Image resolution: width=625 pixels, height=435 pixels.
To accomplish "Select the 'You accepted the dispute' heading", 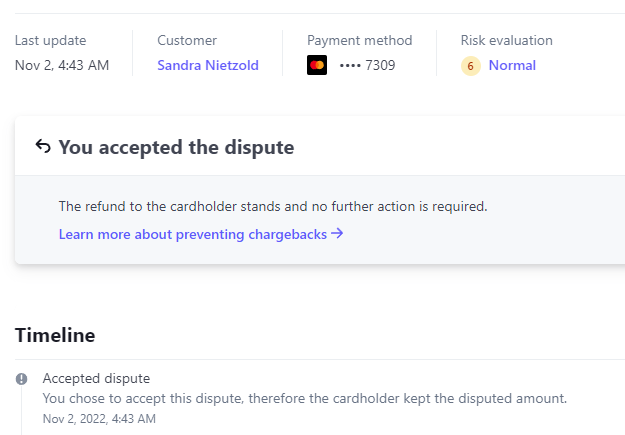I will [x=176, y=148].
